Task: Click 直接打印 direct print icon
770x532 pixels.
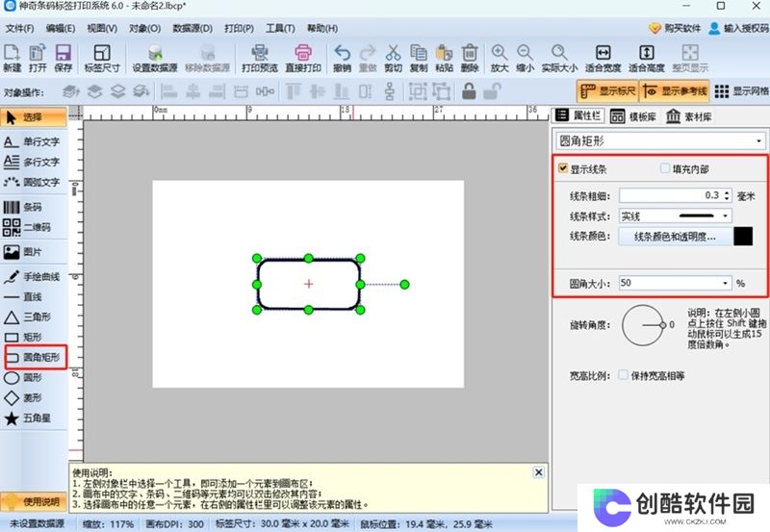Action: point(303,58)
